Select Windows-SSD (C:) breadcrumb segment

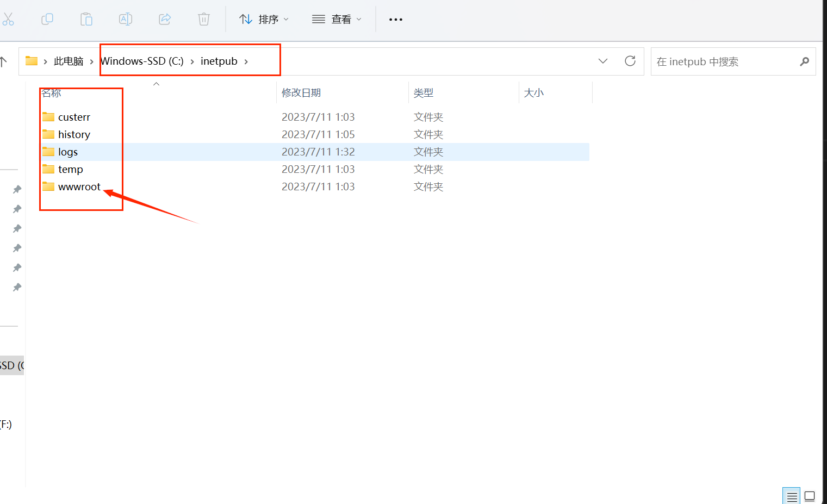(142, 61)
